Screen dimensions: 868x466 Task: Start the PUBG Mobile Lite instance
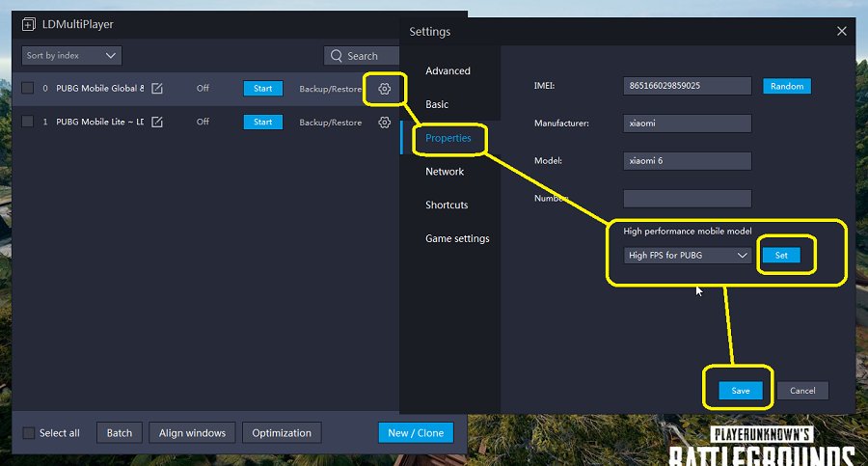263,122
